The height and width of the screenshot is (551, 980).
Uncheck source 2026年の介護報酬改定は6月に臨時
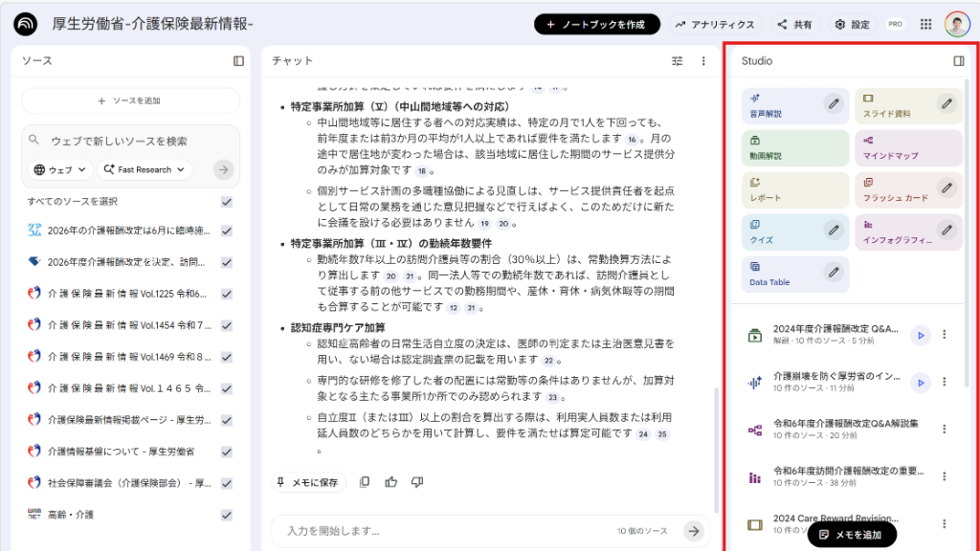click(x=227, y=231)
